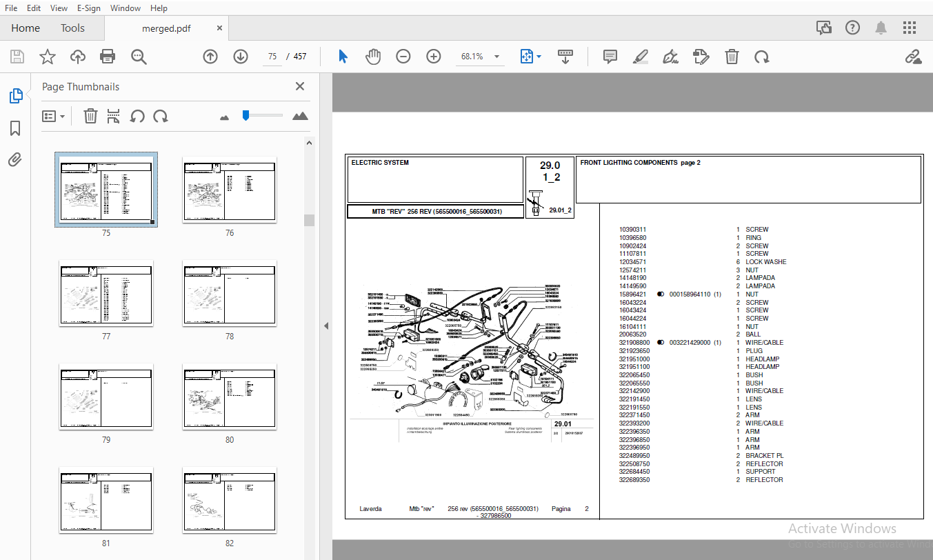
Task: Open the sign document tool
Action: tap(670, 57)
